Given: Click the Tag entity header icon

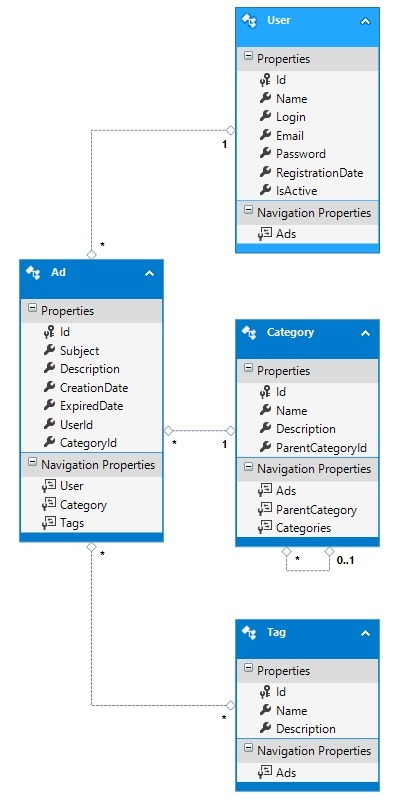Looking at the screenshot, I should [x=249, y=633].
